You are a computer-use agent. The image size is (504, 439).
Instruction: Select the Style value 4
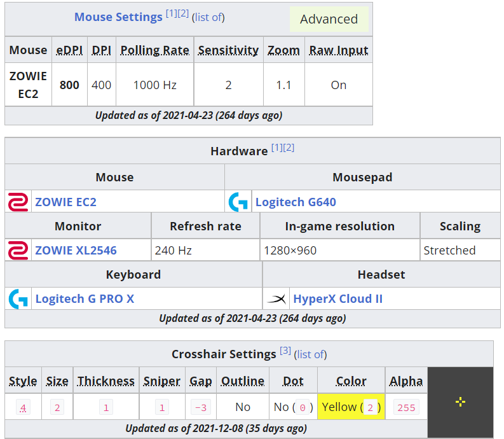(x=23, y=407)
